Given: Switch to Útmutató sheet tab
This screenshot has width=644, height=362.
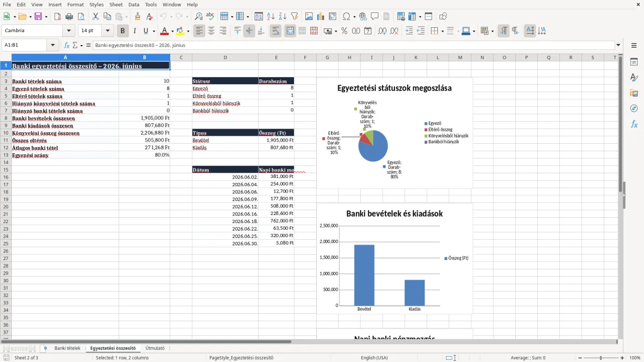Looking at the screenshot, I should pos(155,348).
